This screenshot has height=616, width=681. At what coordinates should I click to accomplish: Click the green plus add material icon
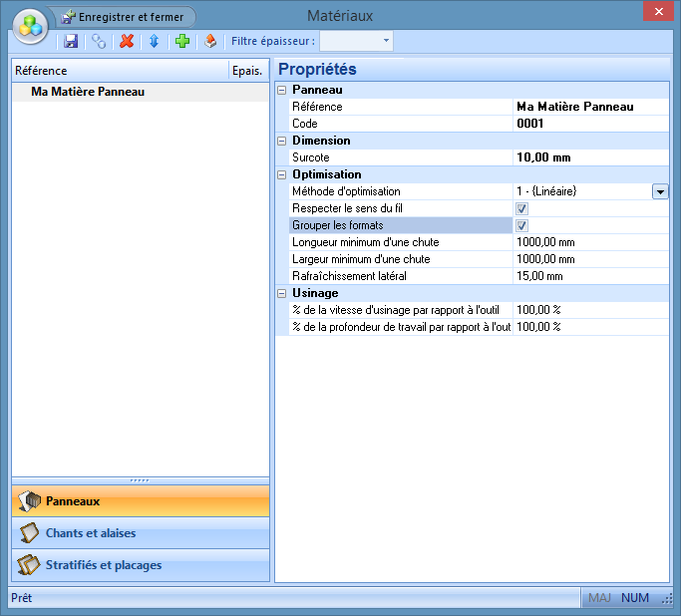pos(181,41)
